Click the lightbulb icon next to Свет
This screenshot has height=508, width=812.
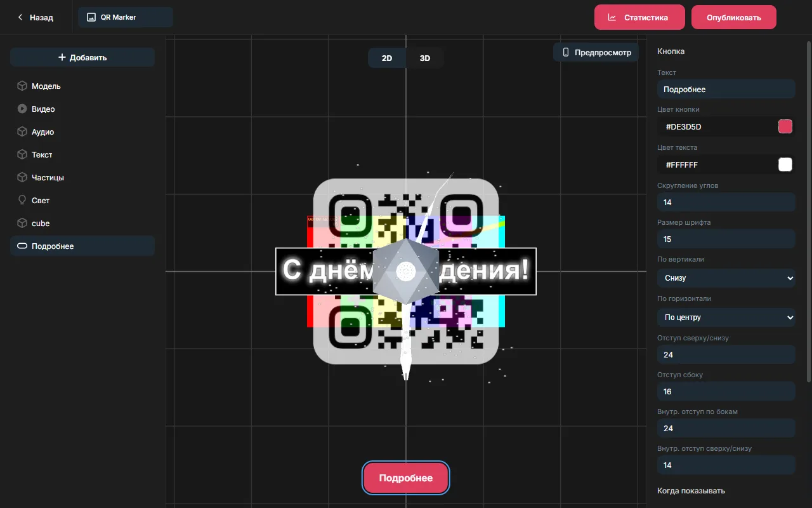point(22,200)
